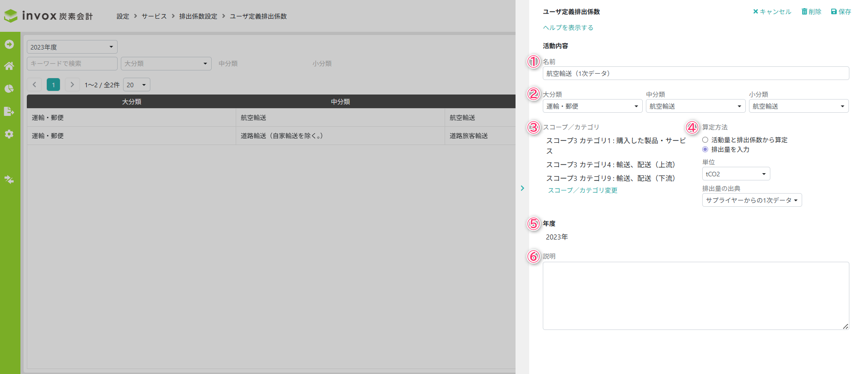Open the 2023年度 year dropdown

point(72,47)
